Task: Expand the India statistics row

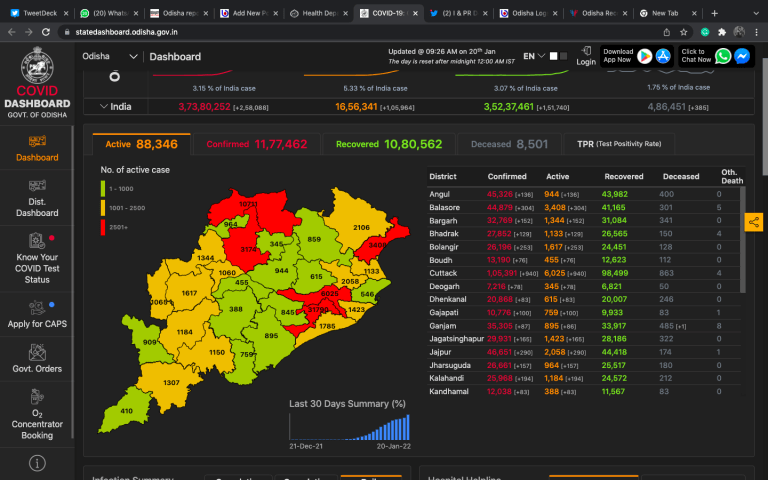Action: 104,106
